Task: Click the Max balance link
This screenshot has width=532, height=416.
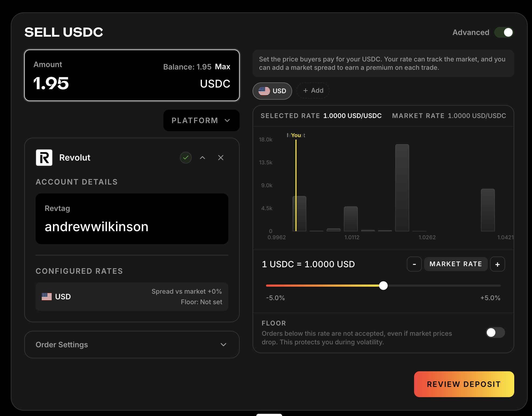Action: (222, 67)
